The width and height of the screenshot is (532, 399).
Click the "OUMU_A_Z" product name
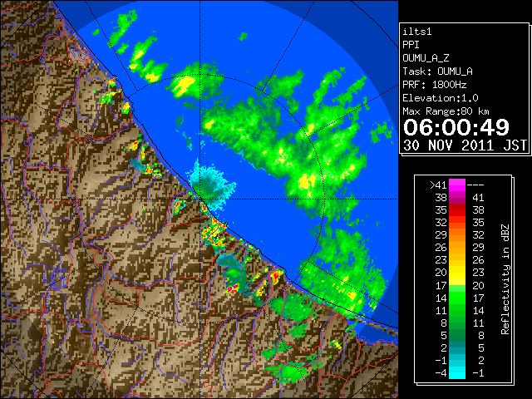click(426, 58)
